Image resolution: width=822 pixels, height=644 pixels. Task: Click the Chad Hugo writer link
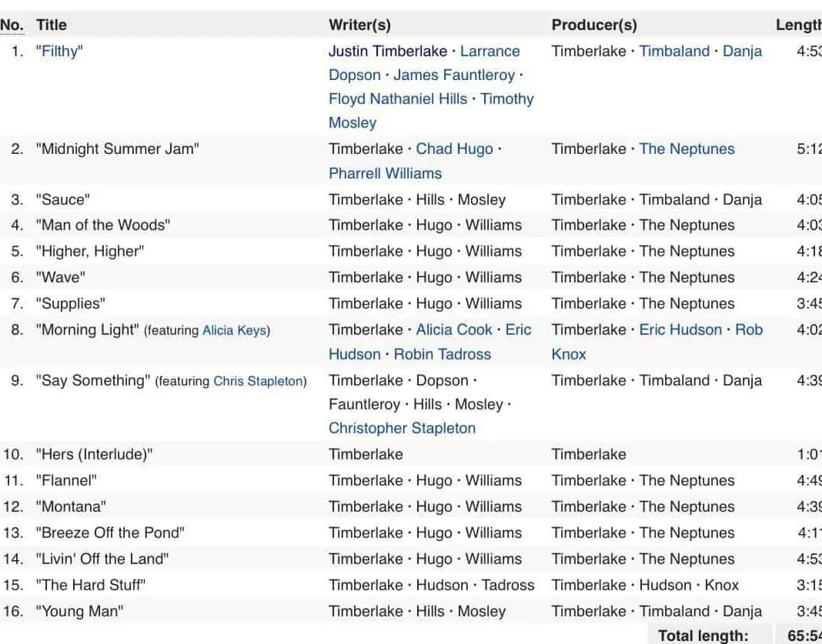454,149
